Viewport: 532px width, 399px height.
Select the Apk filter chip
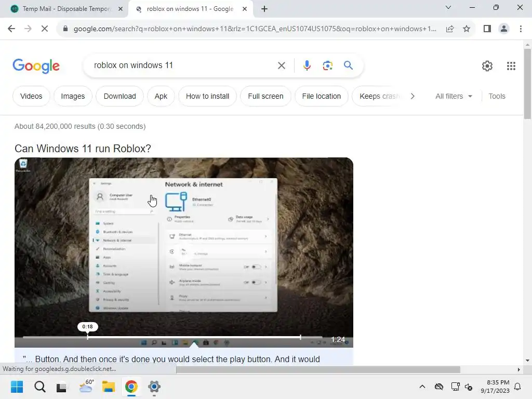[161, 96]
